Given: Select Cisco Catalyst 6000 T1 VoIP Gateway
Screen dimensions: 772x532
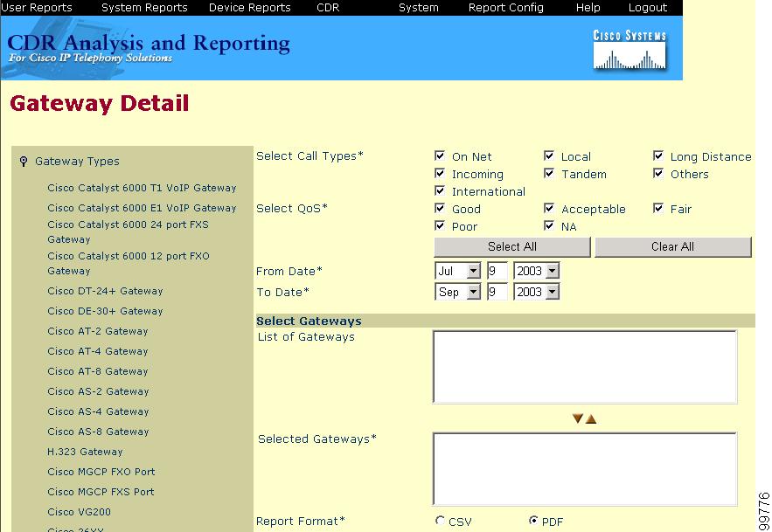Looking at the screenshot, I should (142, 188).
